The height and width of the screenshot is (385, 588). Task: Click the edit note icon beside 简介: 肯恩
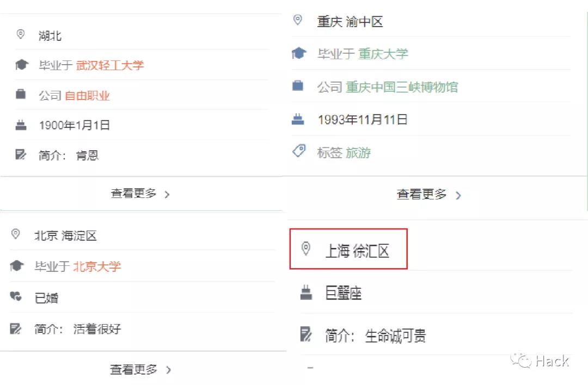(x=21, y=155)
